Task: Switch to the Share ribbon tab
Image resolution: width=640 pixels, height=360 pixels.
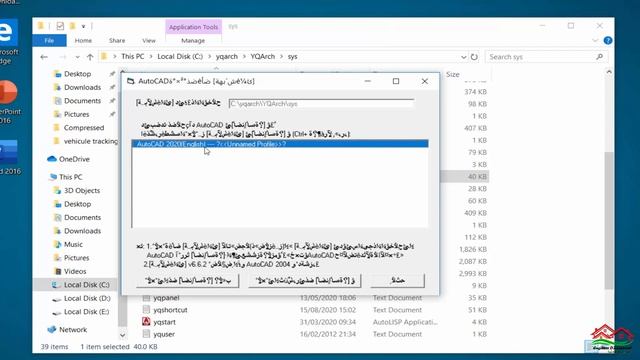Action: [x=117, y=40]
